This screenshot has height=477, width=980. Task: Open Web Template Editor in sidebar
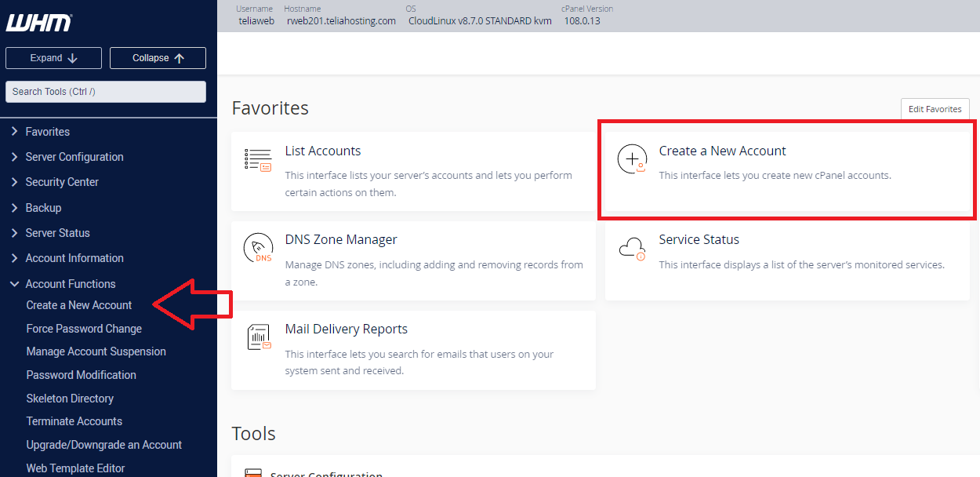coord(75,468)
